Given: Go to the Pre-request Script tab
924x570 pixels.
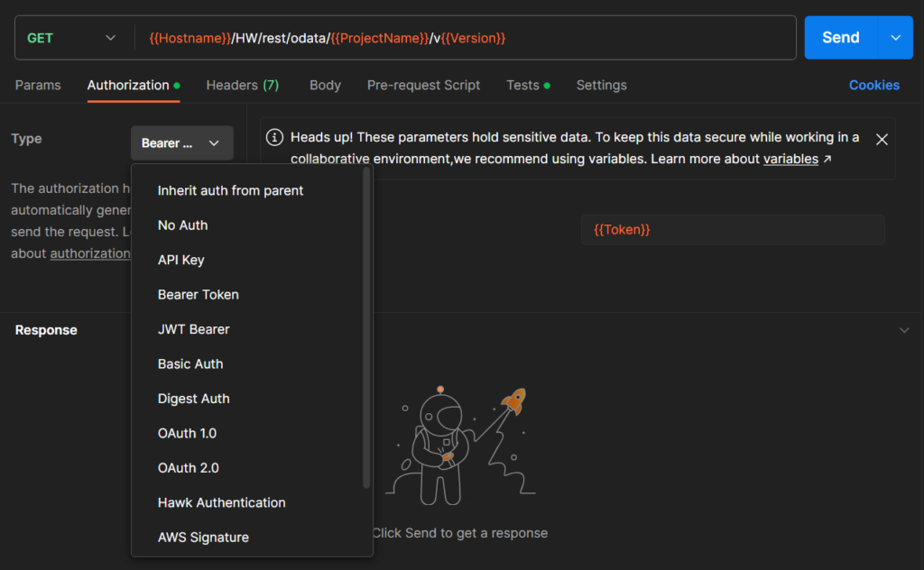Looking at the screenshot, I should tap(423, 85).
